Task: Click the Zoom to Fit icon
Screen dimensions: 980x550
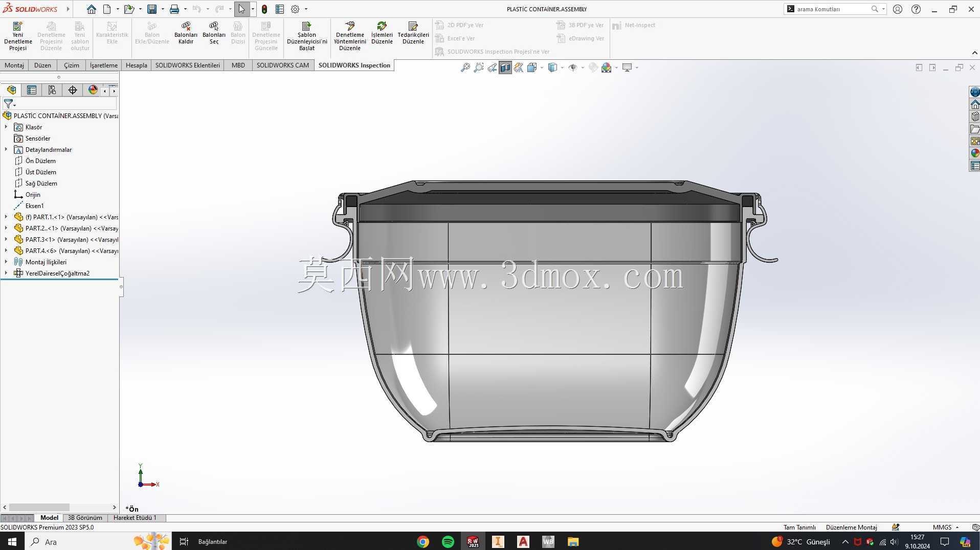Action: point(465,67)
